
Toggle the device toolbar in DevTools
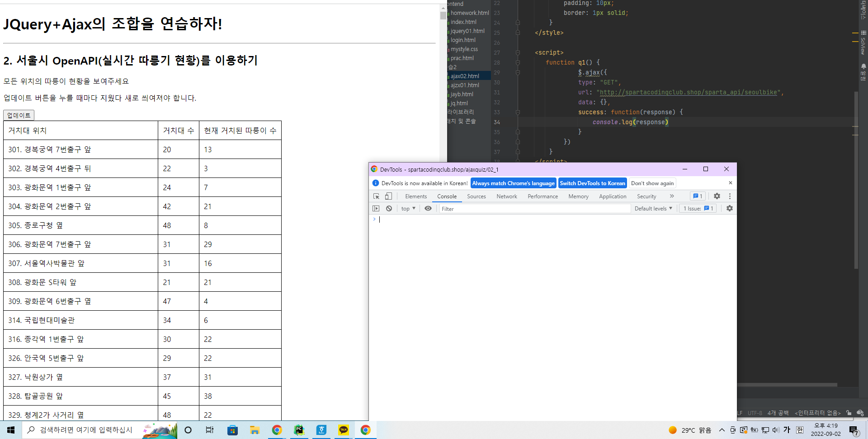coord(388,196)
